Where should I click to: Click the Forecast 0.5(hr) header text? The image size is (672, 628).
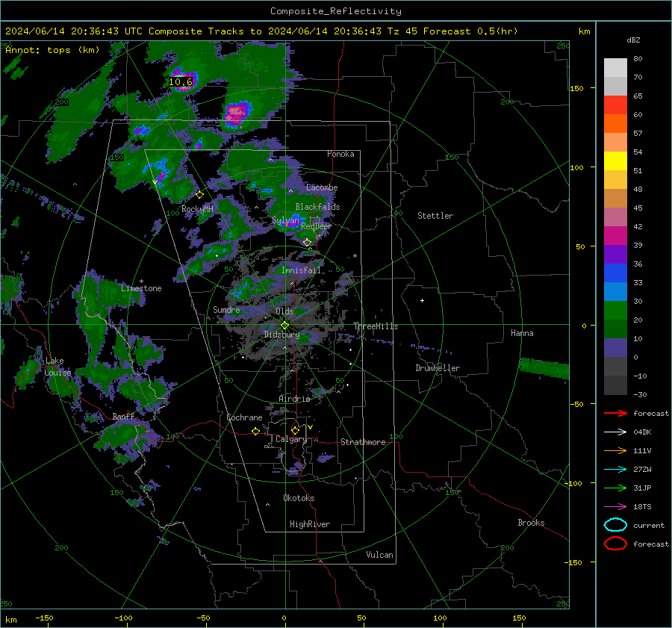click(470, 31)
